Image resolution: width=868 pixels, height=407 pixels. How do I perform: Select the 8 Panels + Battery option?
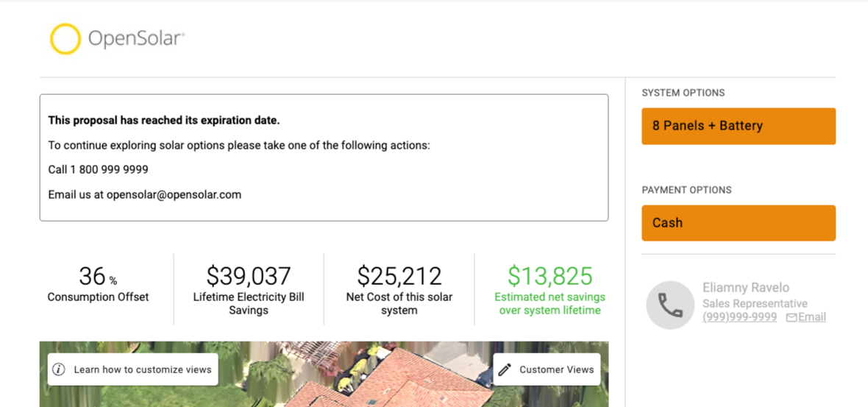tap(739, 127)
